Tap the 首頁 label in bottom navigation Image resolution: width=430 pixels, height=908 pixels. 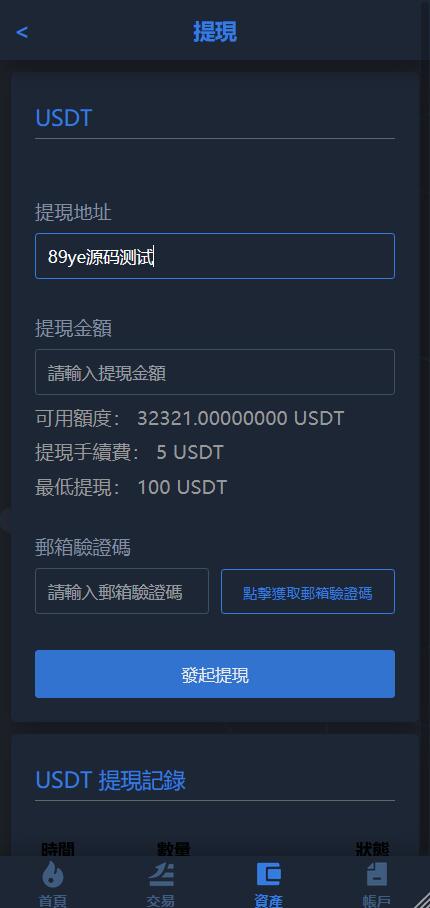pos(53,900)
